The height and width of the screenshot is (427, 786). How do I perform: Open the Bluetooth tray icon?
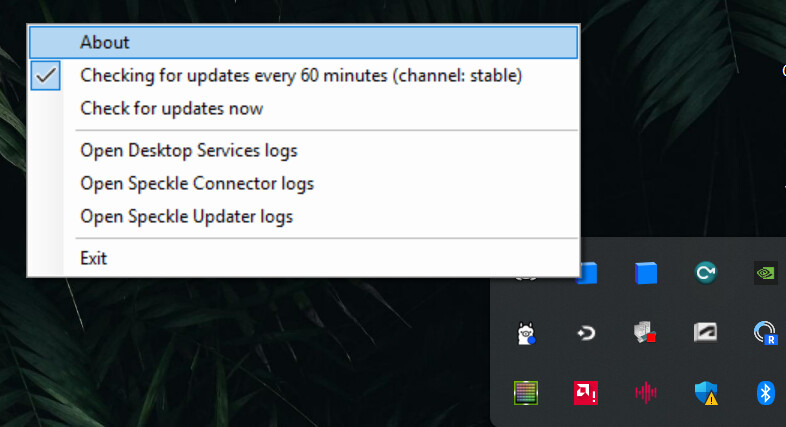click(765, 392)
